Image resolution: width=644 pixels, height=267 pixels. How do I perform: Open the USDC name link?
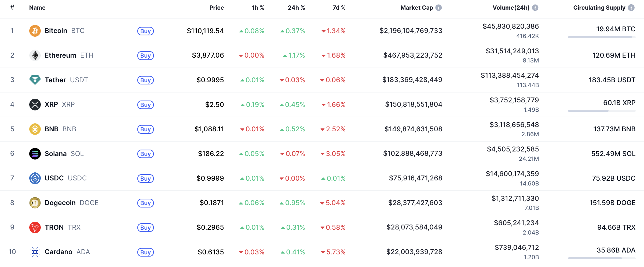(x=54, y=178)
